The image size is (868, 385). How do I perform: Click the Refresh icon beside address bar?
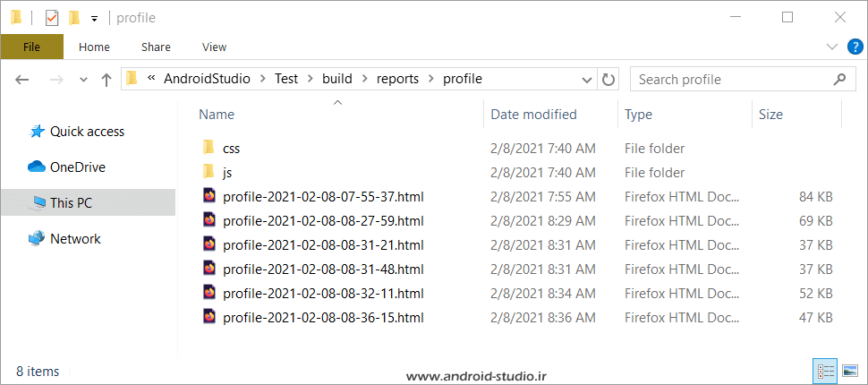608,79
